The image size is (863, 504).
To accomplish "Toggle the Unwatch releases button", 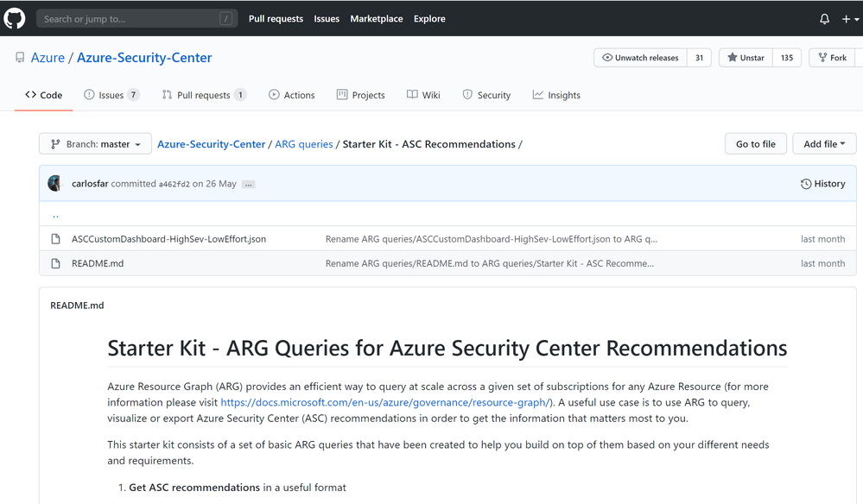I will coord(641,58).
